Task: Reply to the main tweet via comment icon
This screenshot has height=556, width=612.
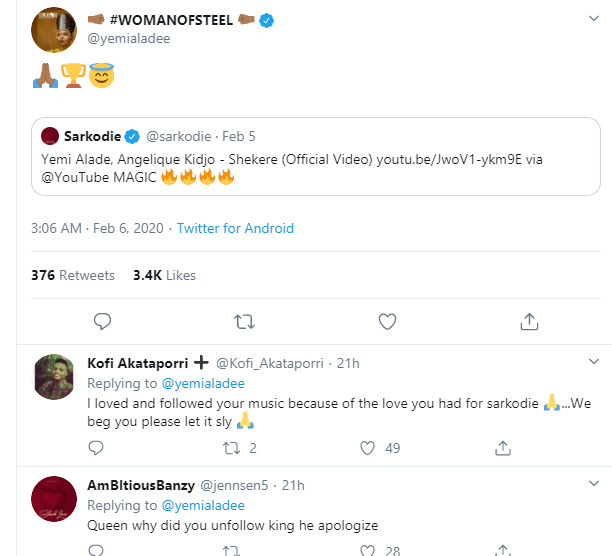Action: point(101,321)
